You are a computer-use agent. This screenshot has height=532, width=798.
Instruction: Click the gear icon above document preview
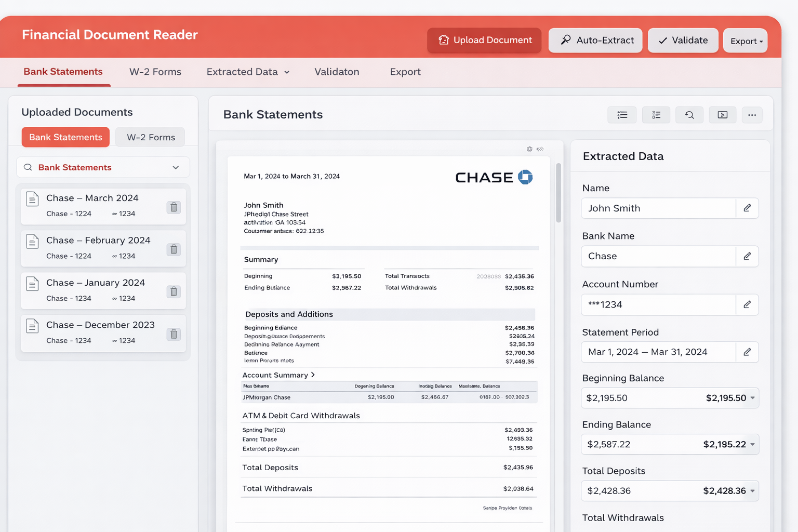[x=529, y=149]
